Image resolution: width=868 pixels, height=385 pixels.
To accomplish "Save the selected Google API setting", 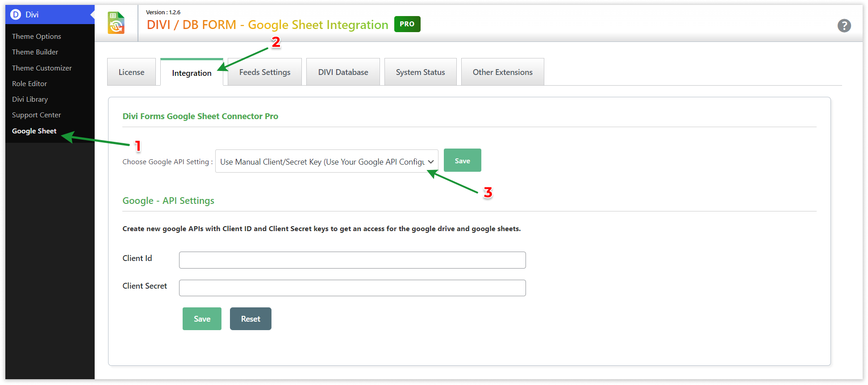I will point(462,161).
